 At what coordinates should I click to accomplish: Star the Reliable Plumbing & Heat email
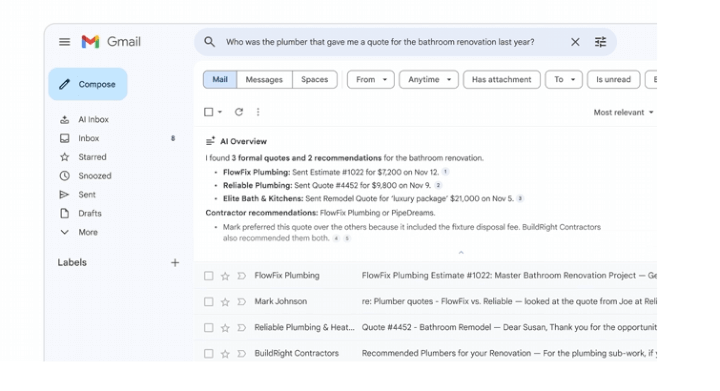click(225, 328)
